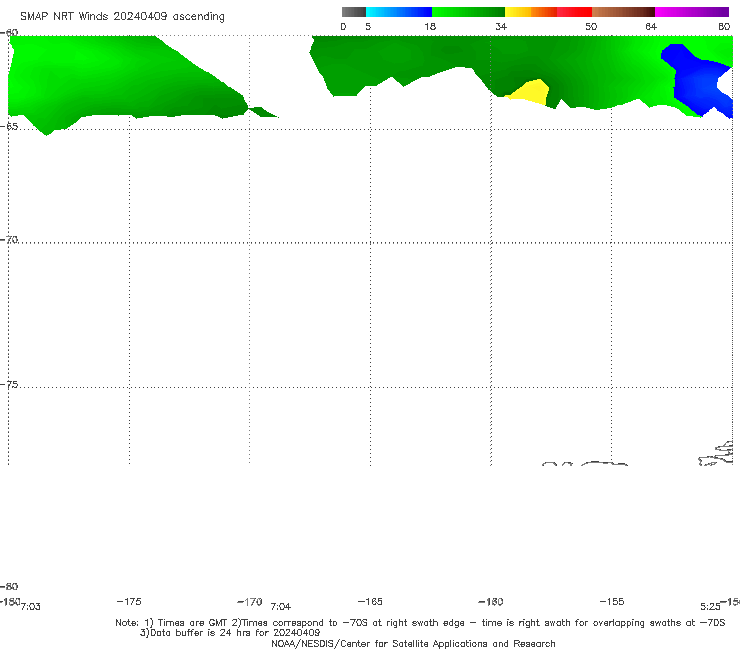Click the note line 'Times are GMT'
The image size is (740, 650).
[193, 623]
